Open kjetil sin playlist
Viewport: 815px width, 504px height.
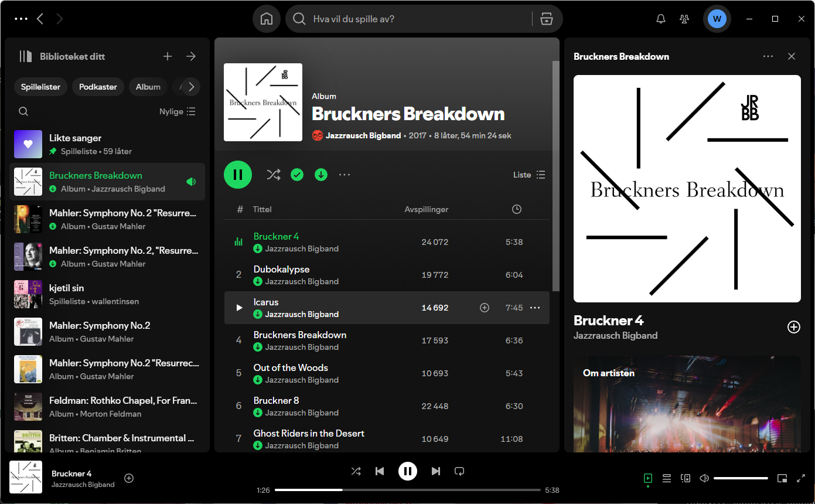(107, 294)
